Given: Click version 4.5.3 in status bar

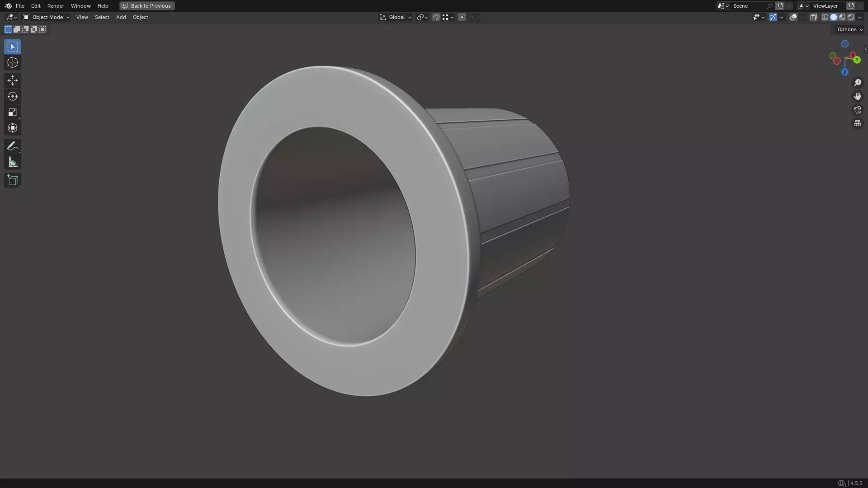Looking at the screenshot, I should [x=856, y=483].
